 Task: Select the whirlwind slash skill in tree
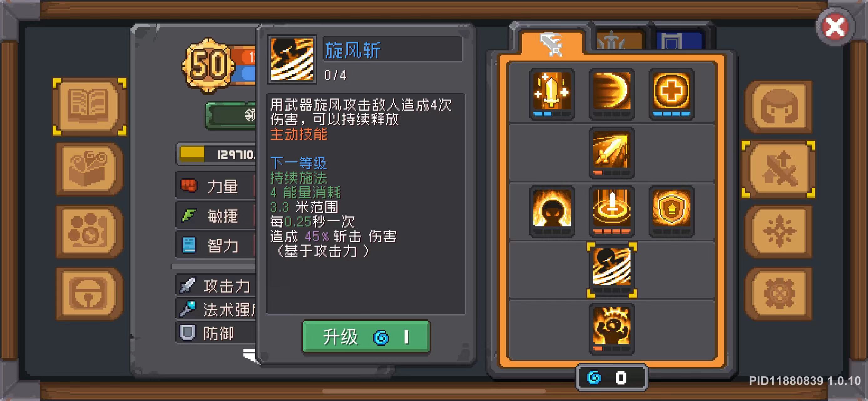pyautogui.click(x=612, y=270)
